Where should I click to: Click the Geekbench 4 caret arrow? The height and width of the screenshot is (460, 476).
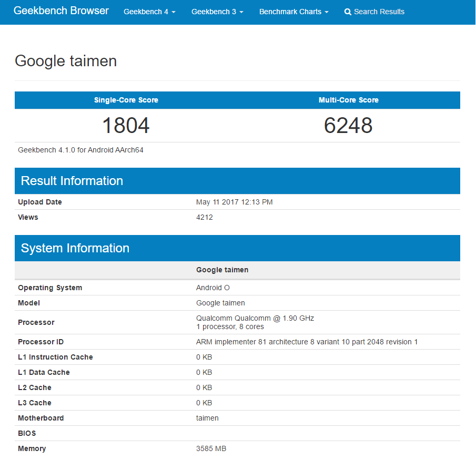click(x=174, y=12)
